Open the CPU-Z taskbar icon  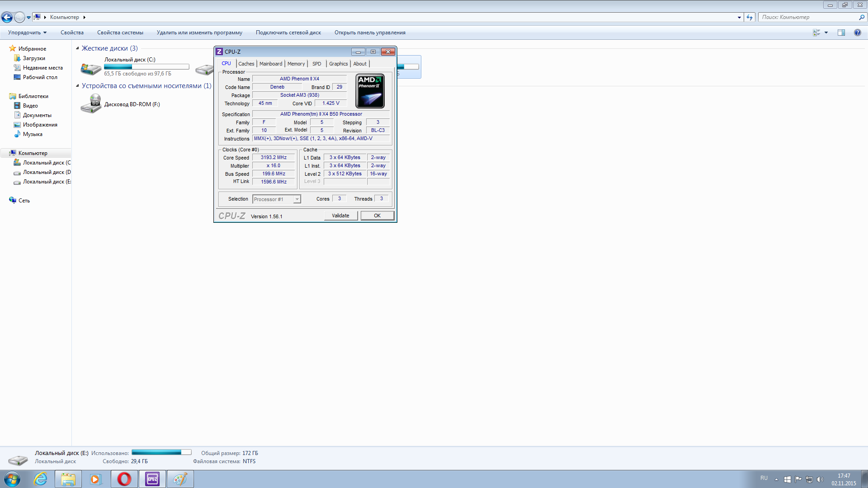click(x=152, y=479)
